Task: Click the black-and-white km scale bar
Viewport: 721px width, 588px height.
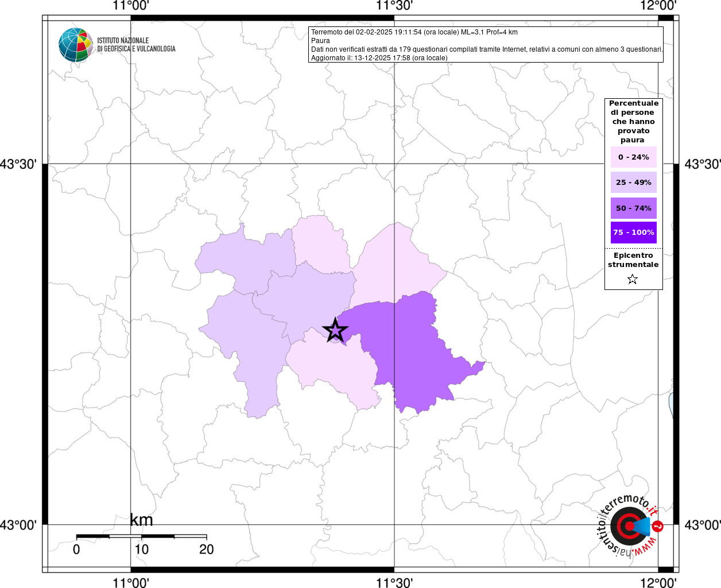Action: point(141,536)
